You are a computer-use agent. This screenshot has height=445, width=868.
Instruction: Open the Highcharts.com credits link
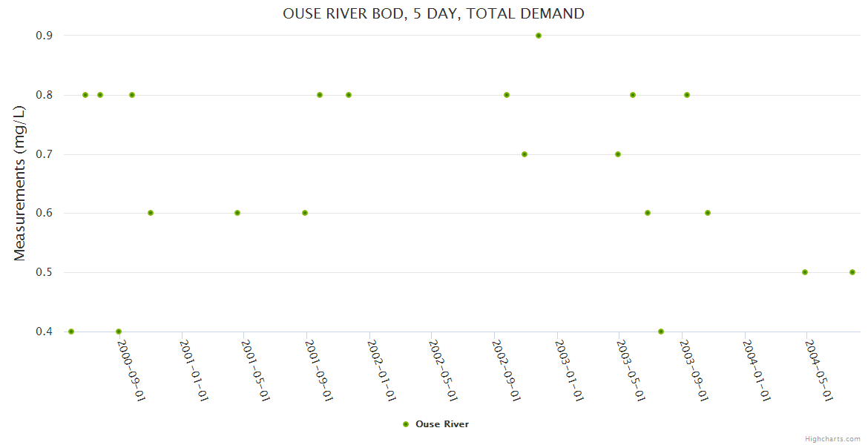[x=832, y=438]
